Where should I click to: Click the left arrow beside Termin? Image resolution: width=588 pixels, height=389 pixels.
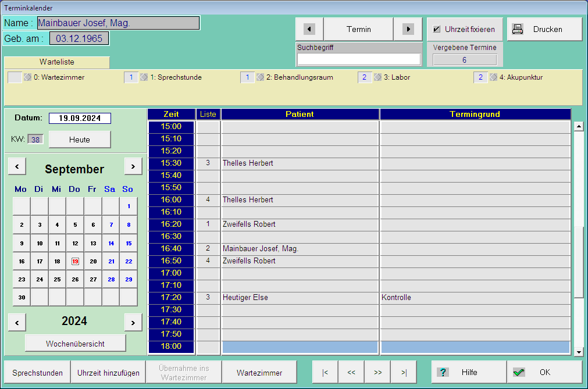(309, 28)
